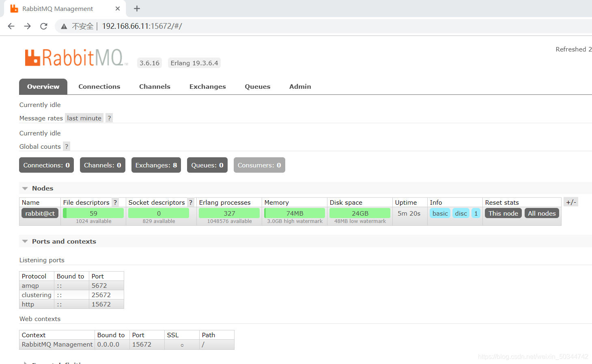Image resolution: width=592 pixels, height=364 pixels.
Task: Click the amqp protocol row
Action: [71, 286]
